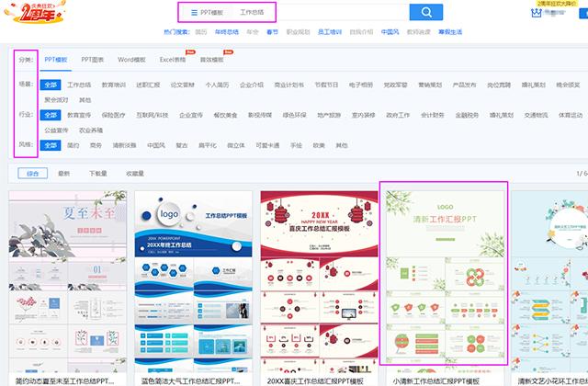Viewport: 588px width, 386px height.
Task: Click the 2周年 site logo
Action: pyautogui.click(x=35, y=12)
